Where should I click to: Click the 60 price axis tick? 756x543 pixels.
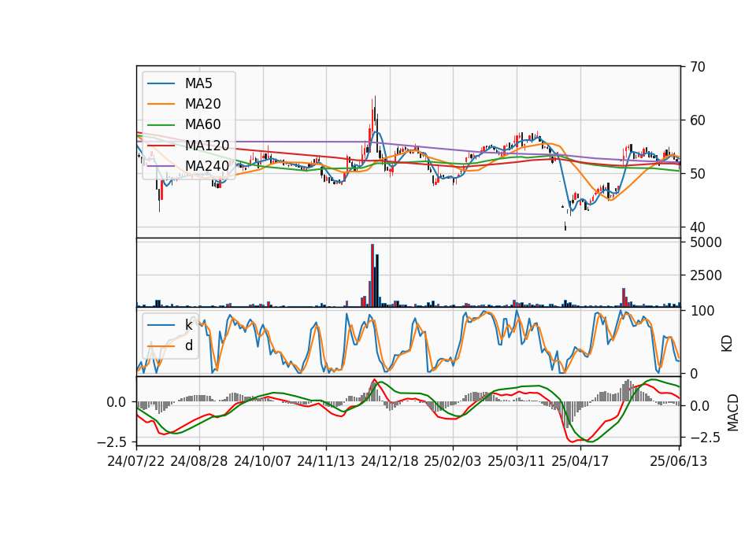(698, 120)
